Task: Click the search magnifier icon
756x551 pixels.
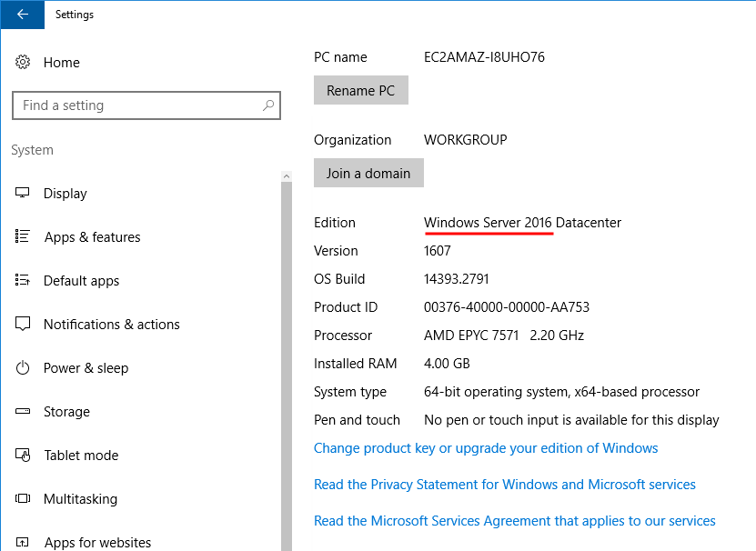Action: coord(268,105)
